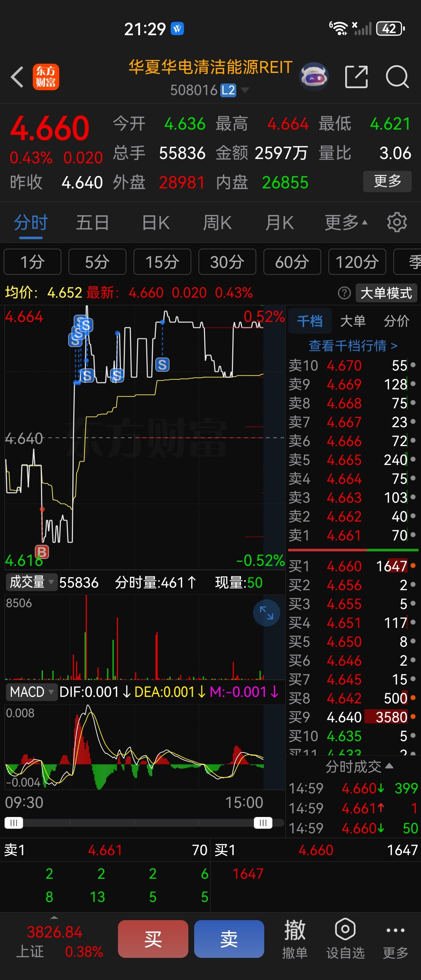
Task: Open chart settings gear icon
Action: pyautogui.click(x=397, y=222)
